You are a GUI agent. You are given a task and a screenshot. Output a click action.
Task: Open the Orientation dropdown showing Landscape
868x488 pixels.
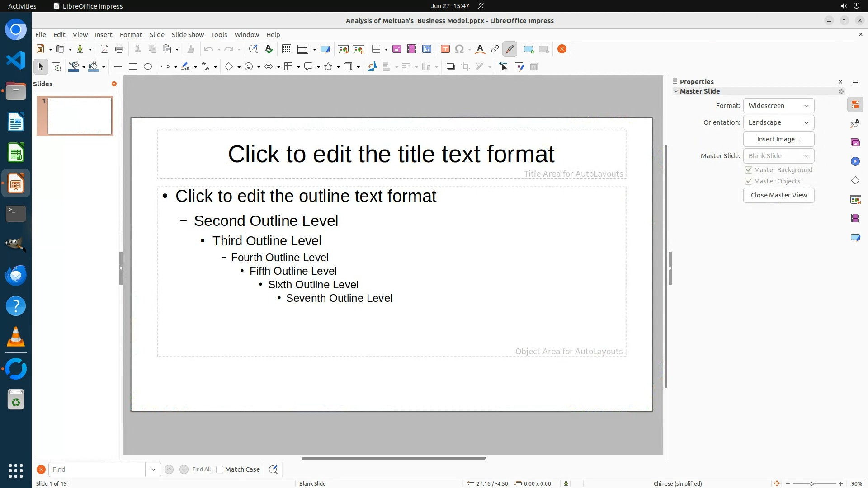pyautogui.click(x=778, y=122)
